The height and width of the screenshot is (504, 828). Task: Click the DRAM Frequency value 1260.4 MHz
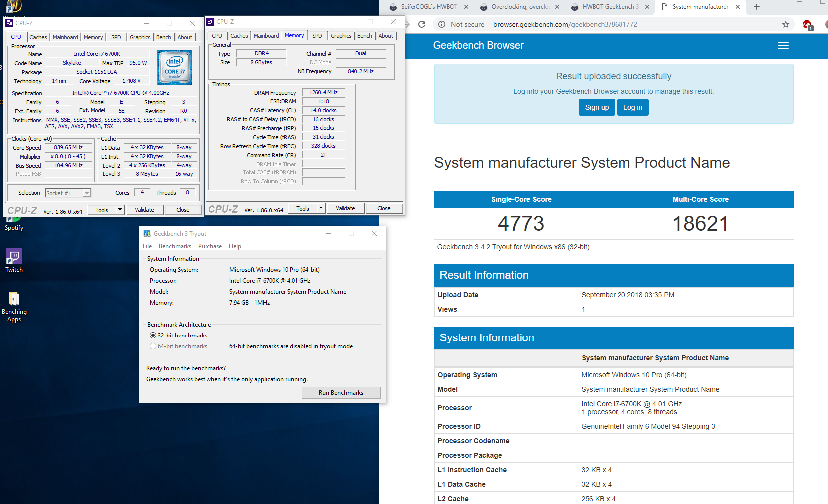coord(323,93)
